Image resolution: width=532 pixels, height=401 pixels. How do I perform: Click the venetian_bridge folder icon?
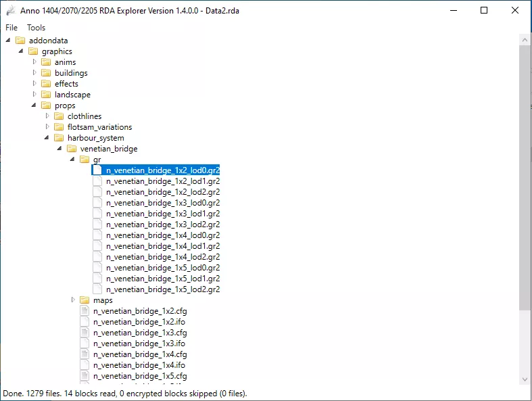(72, 149)
